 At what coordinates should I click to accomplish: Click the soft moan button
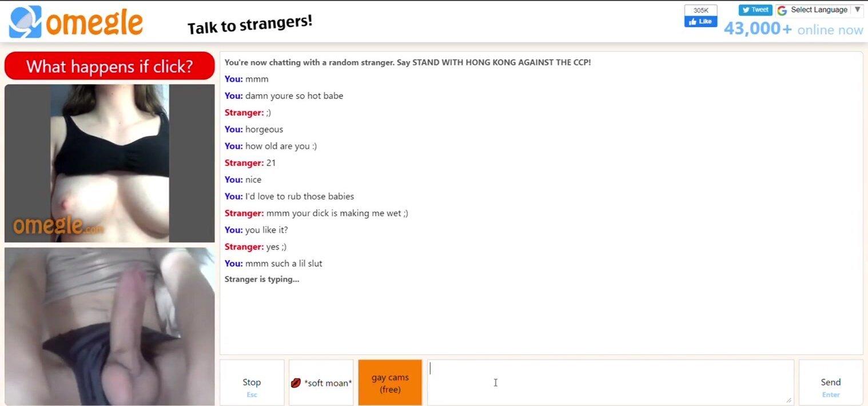pos(321,383)
